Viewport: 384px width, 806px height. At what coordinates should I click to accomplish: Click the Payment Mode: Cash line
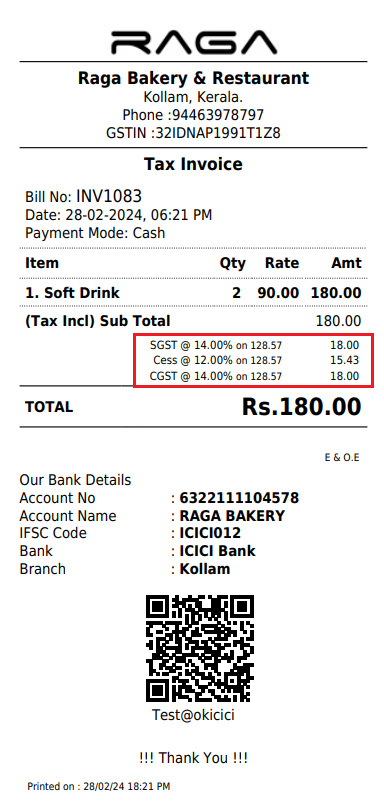point(95,233)
